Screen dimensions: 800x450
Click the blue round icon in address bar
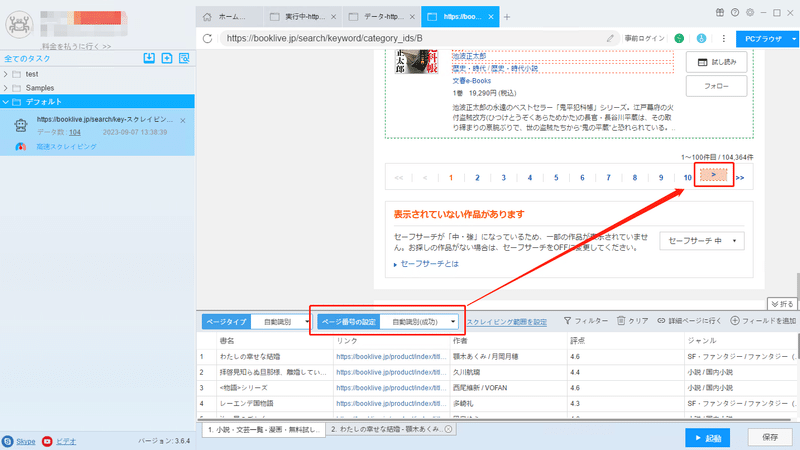[x=702, y=38]
